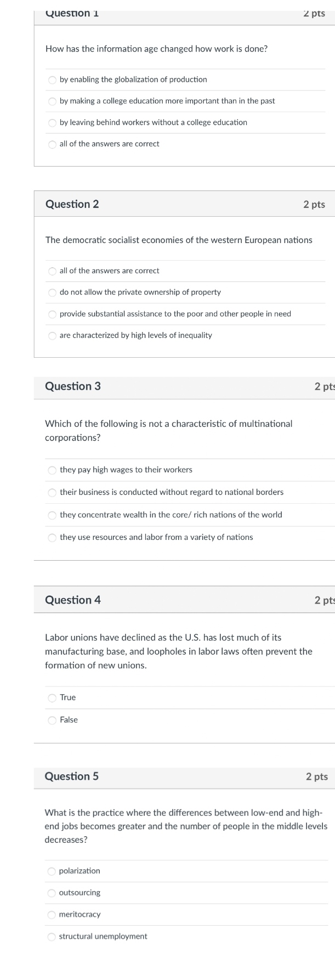The width and height of the screenshot is (335, 980).
Task: Select "False" for Question 4
Action: (52, 720)
